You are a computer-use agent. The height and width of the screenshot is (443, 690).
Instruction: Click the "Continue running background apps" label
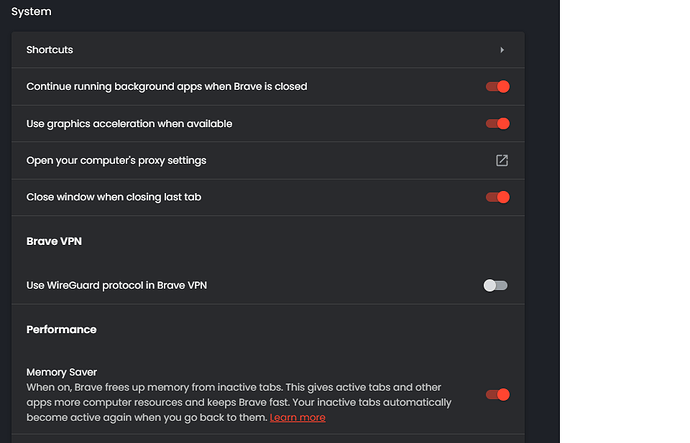pyautogui.click(x=166, y=87)
